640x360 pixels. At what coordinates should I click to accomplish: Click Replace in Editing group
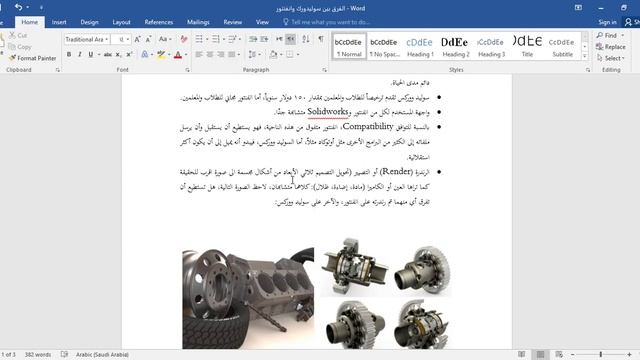(611, 47)
